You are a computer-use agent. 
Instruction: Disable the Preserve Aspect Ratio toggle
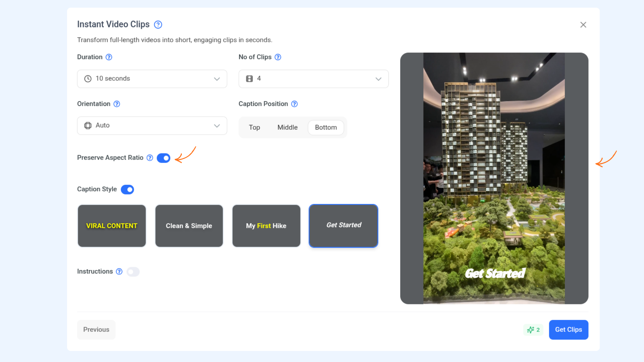[x=164, y=158]
